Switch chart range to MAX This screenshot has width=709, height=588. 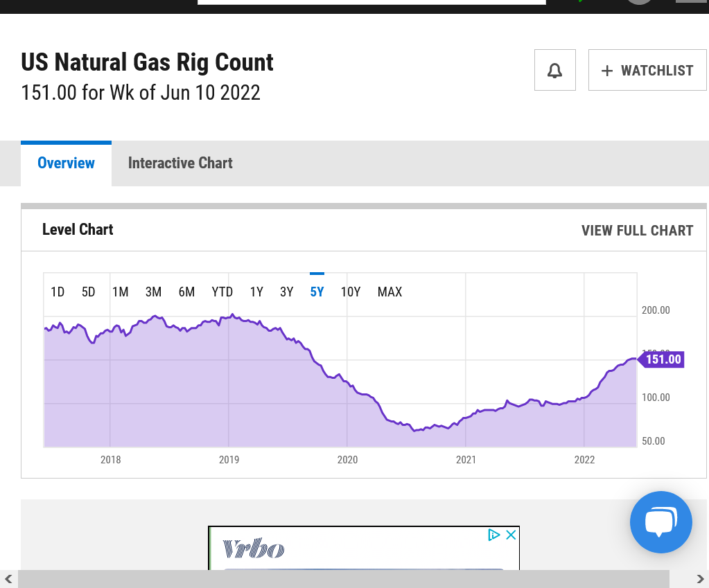389,292
